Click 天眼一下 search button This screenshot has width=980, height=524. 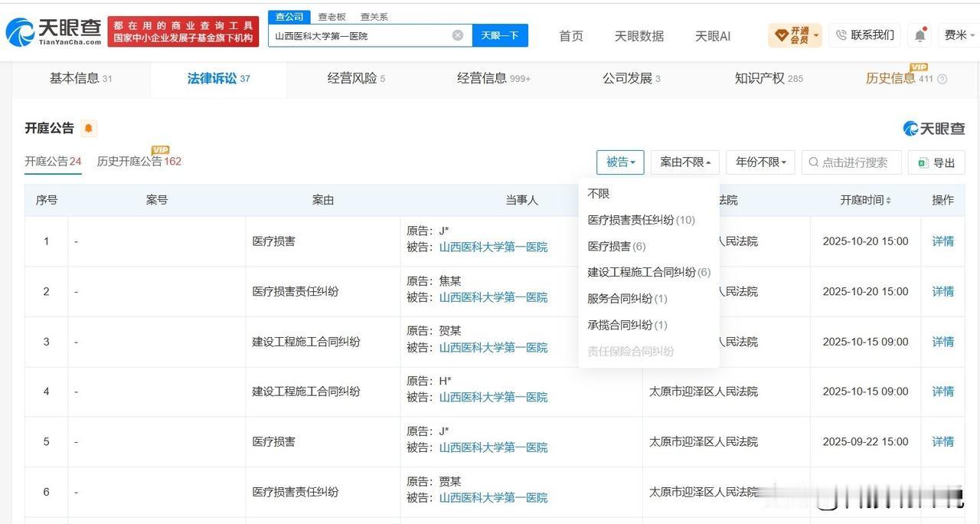(x=500, y=35)
